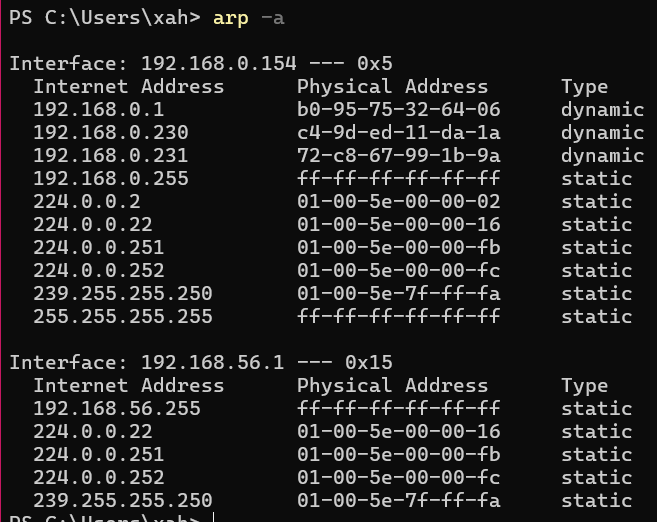
Task: Click the 192.168.0.255 broadcast address
Action: click(110, 178)
